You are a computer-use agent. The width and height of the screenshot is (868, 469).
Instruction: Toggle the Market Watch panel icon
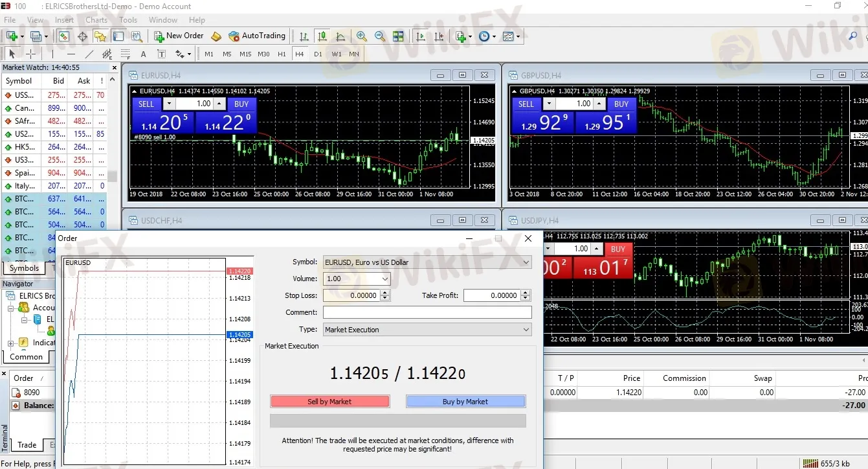pyautogui.click(x=64, y=36)
